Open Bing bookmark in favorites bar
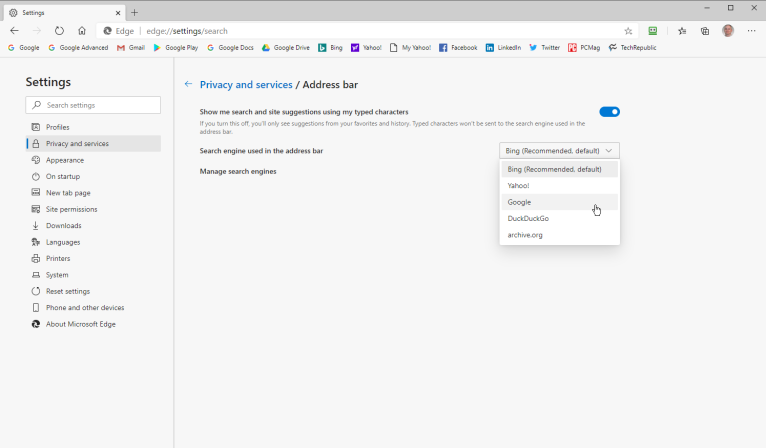The width and height of the screenshot is (766, 448). pos(330,47)
